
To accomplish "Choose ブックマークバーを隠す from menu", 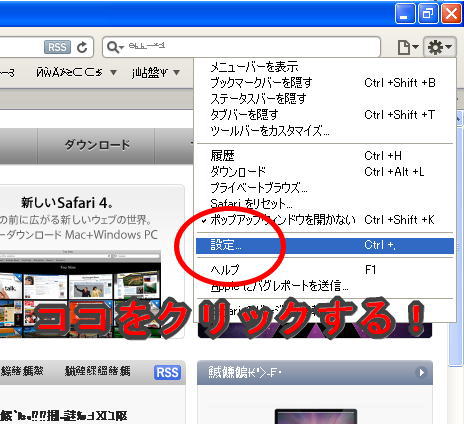I will point(325,83).
